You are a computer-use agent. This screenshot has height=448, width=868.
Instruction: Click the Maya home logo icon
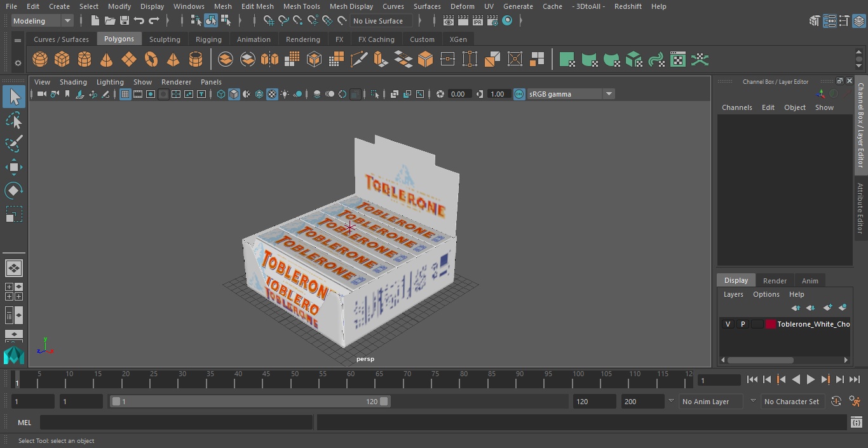coord(14,355)
